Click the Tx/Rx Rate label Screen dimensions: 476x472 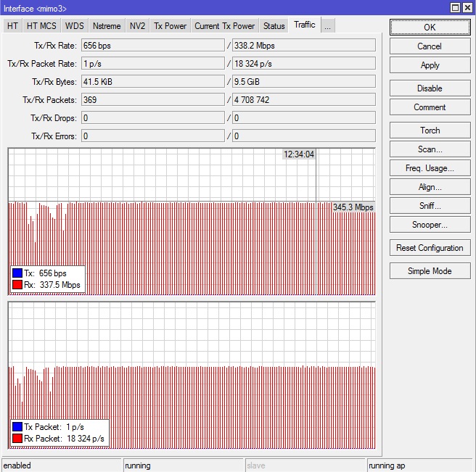[x=55, y=46]
